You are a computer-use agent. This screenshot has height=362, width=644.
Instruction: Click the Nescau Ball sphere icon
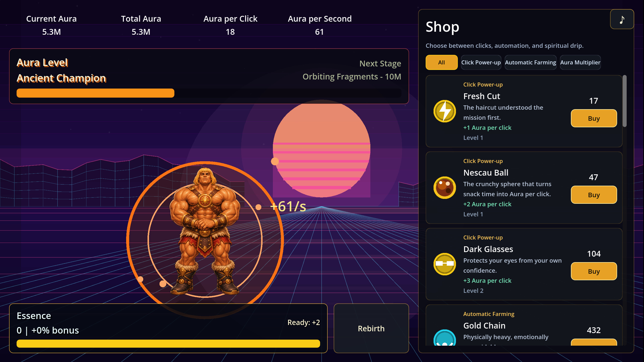pyautogui.click(x=444, y=188)
